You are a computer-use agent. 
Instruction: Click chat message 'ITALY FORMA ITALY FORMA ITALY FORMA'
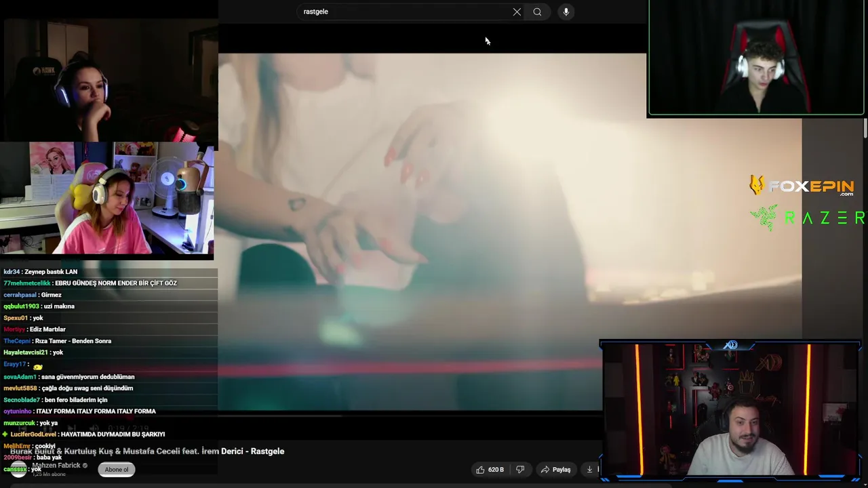pos(96,411)
